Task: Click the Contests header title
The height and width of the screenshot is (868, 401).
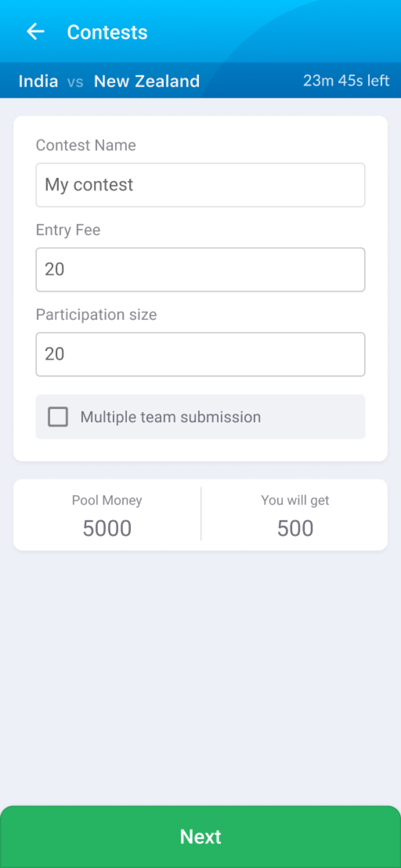Action: tap(107, 33)
